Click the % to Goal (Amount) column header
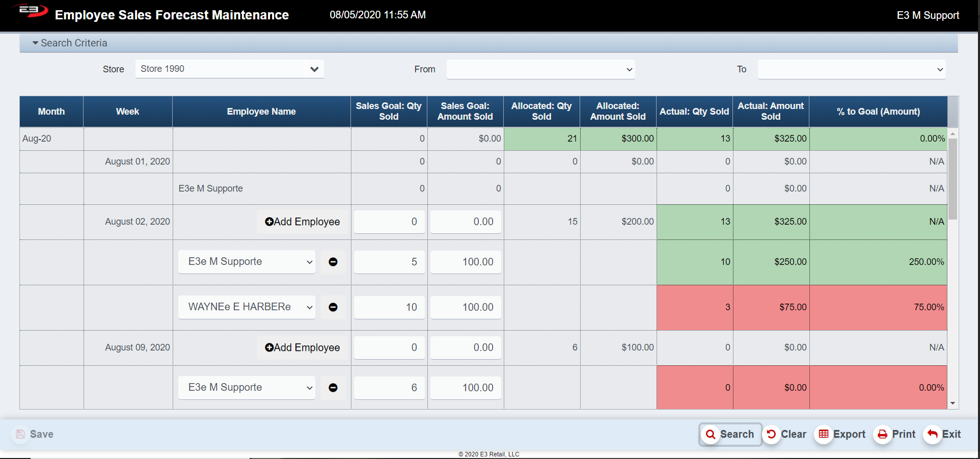Image resolution: width=980 pixels, height=459 pixels. 878,112
